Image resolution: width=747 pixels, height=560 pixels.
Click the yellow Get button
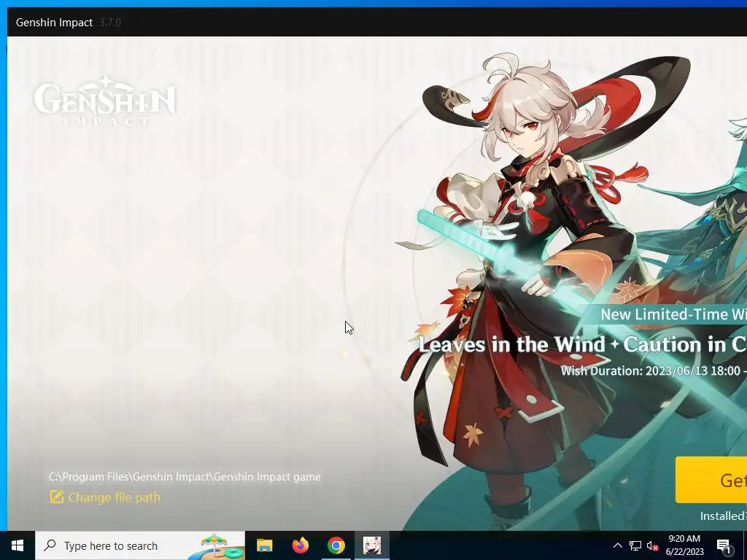pos(711,480)
